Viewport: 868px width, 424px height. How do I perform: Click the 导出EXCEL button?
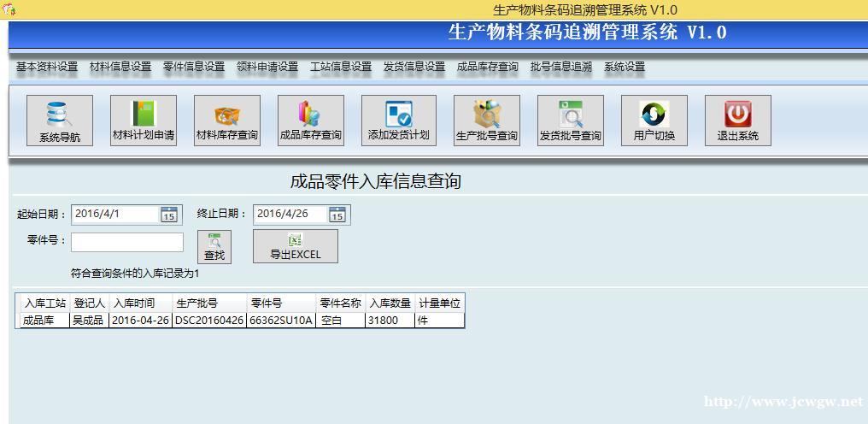[296, 246]
